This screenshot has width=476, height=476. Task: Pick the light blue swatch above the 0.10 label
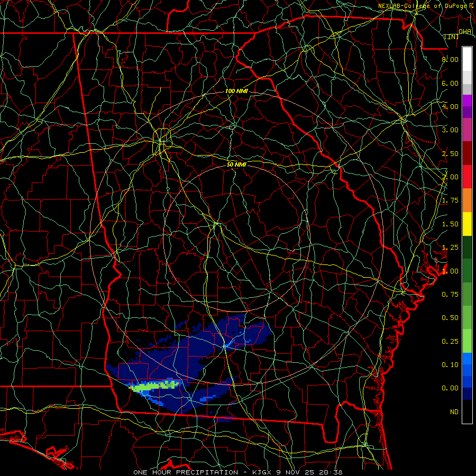click(x=467, y=359)
